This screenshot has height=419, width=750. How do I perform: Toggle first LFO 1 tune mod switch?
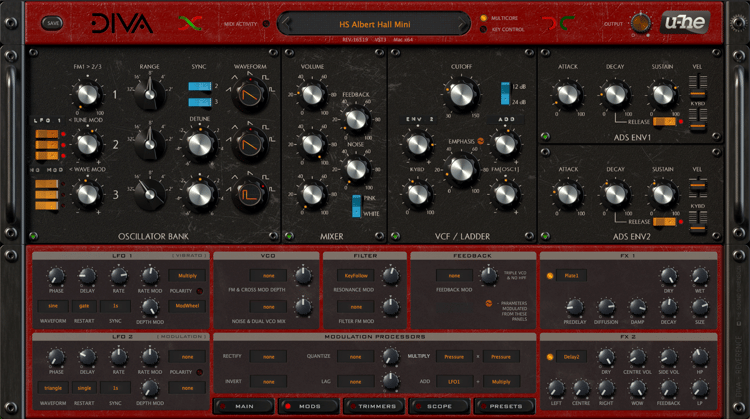click(x=47, y=133)
